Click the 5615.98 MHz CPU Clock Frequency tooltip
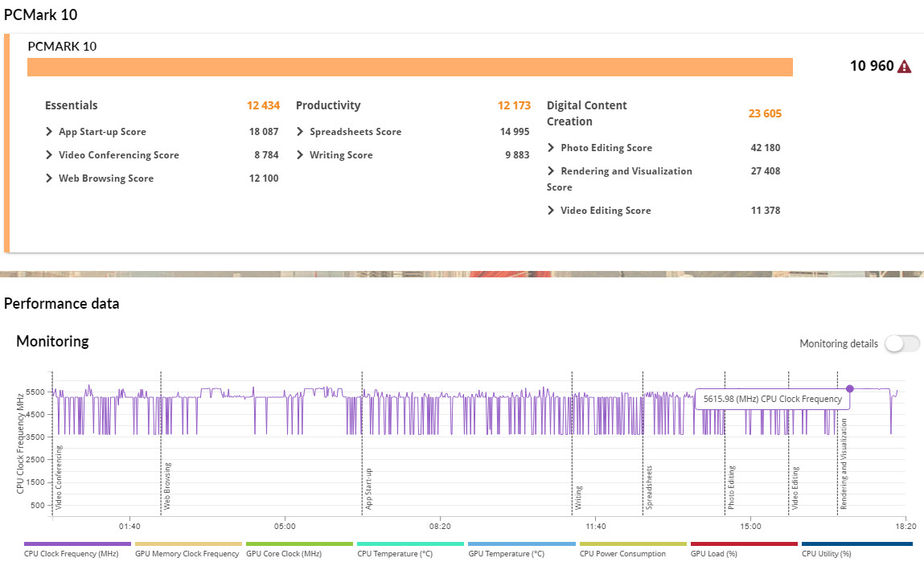Viewport: 924px width, 562px height. [x=773, y=399]
